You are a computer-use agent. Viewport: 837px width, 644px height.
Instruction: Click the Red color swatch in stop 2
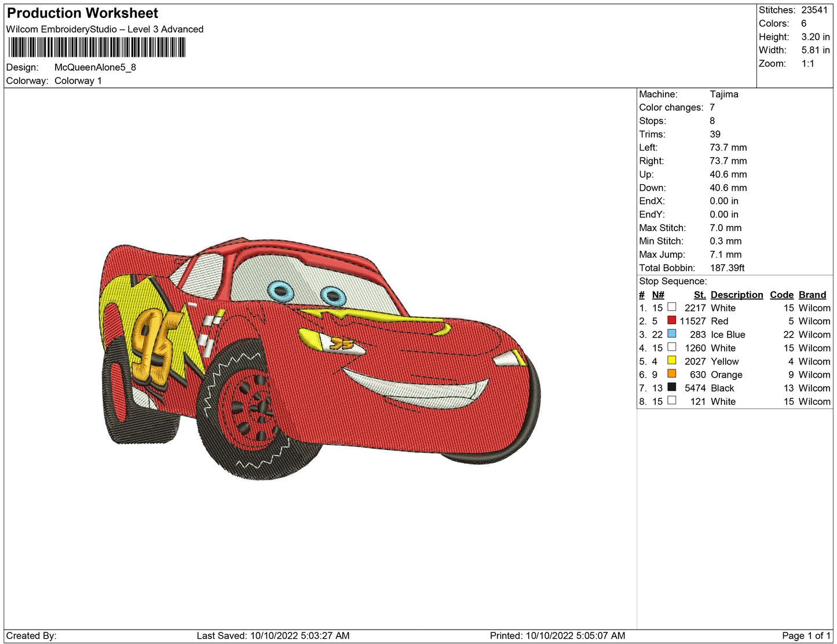671,320
